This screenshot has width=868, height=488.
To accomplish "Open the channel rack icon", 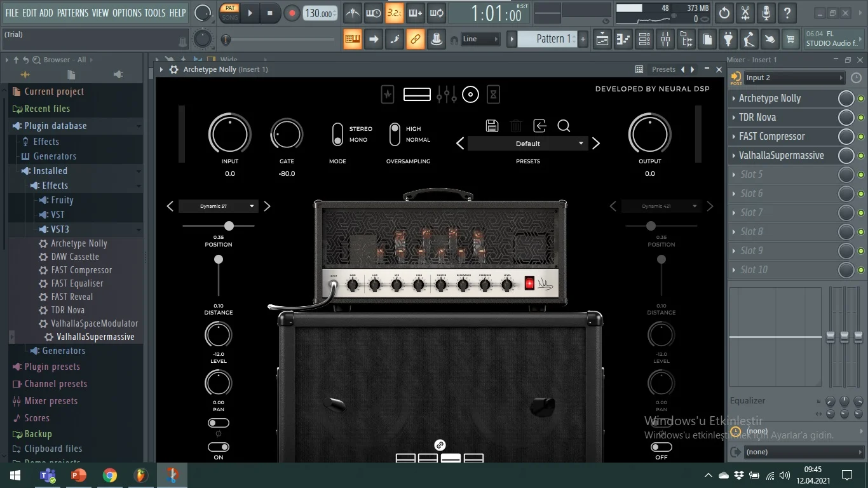I will [644, 39].
